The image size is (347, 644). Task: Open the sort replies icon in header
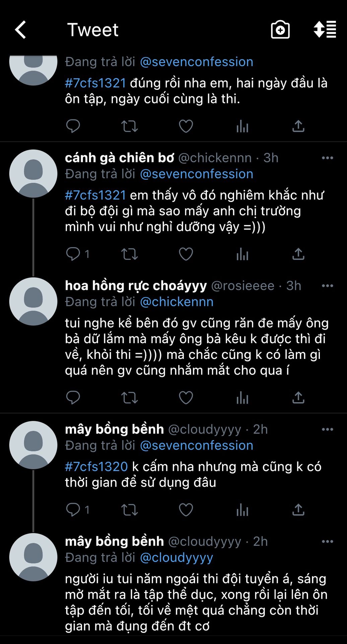325,30
